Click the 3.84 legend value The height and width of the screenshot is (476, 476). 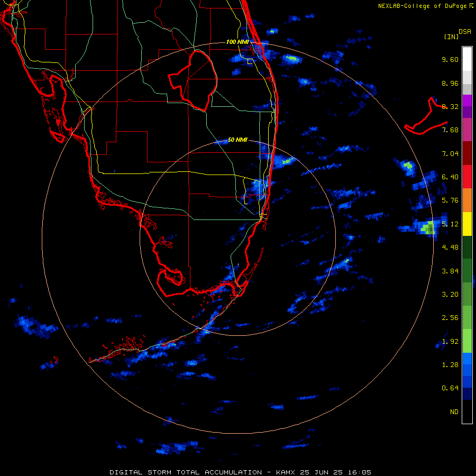[450, 271]
